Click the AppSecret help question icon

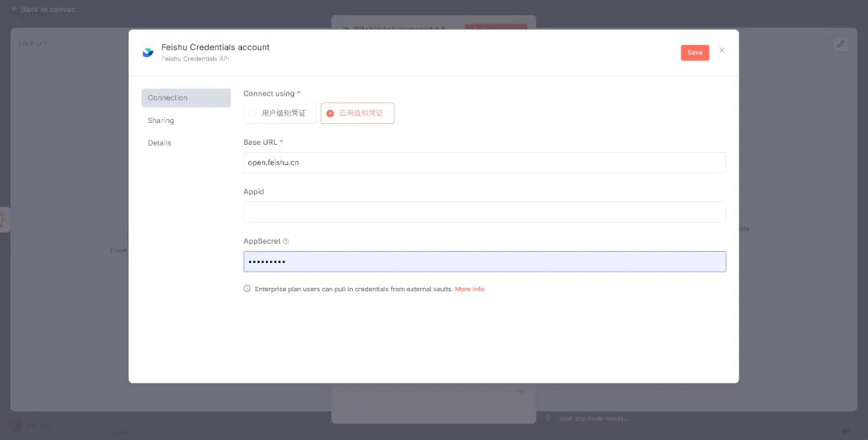[286, 241]
